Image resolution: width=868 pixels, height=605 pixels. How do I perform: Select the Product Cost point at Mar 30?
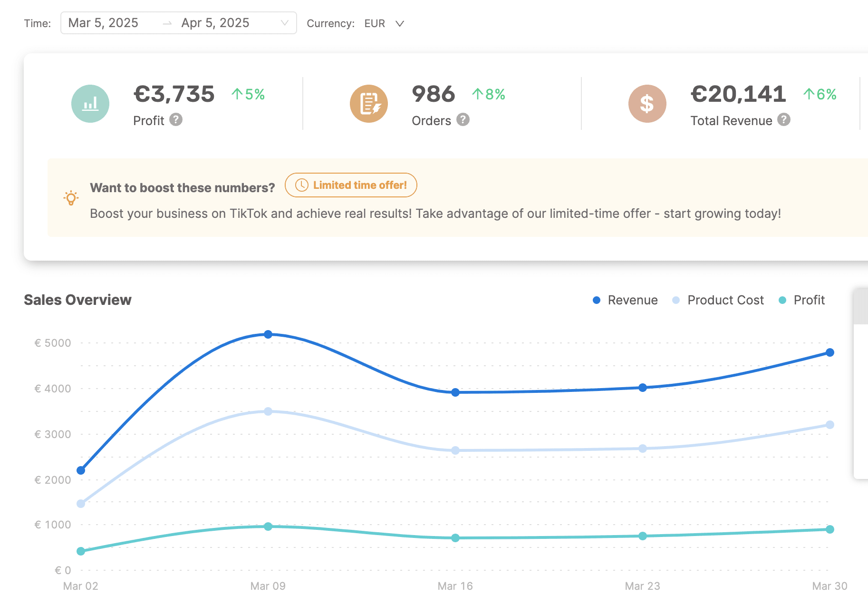coord(830,425)
